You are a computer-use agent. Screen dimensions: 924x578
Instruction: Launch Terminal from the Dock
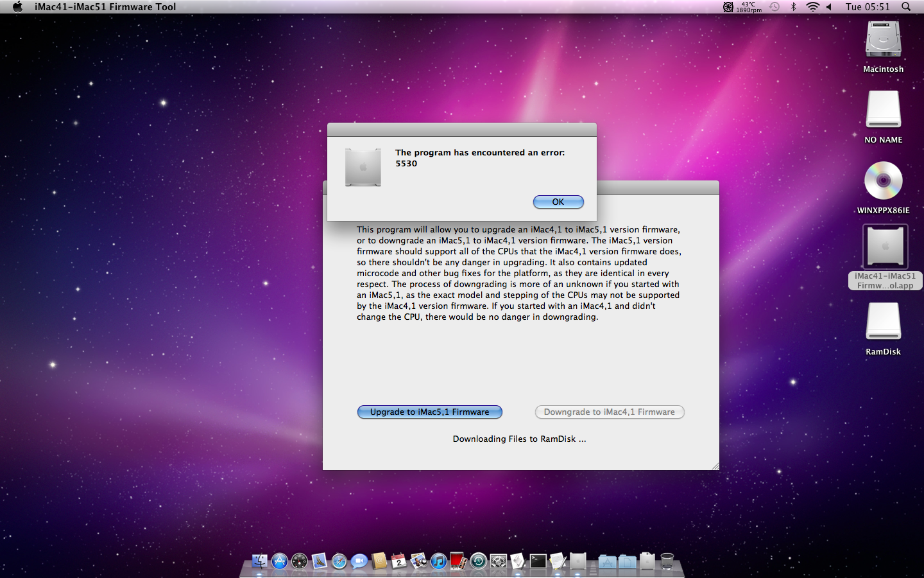[x=538, y=561]
